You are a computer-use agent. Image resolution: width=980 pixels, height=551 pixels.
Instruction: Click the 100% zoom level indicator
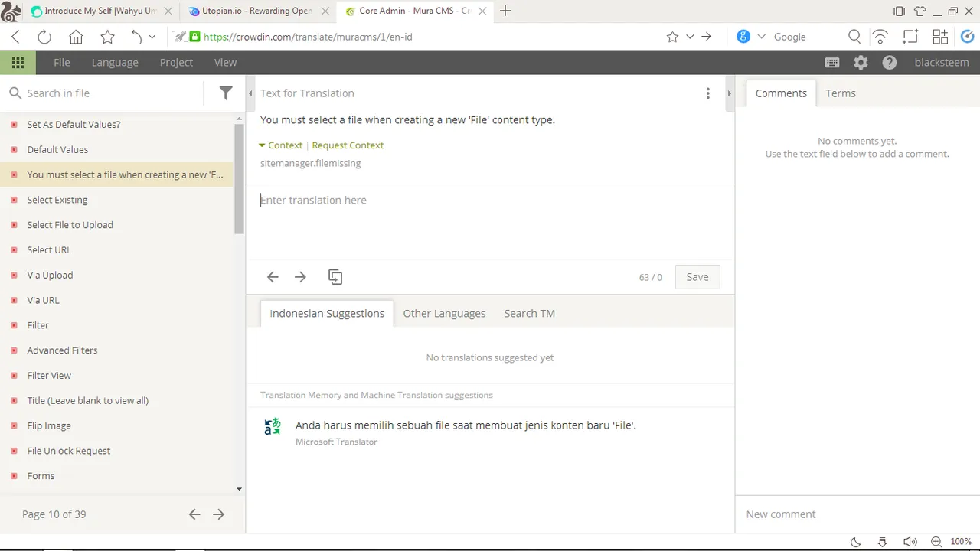point(961,542)
